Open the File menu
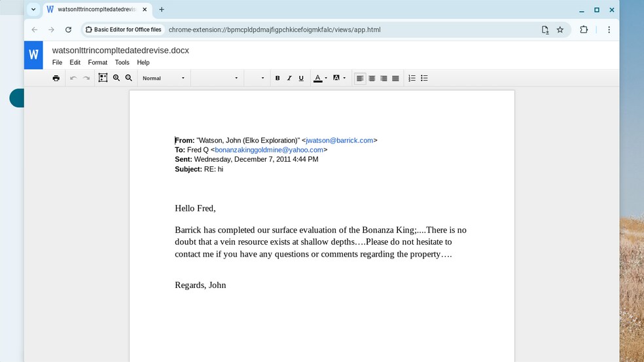The image size is (644, 362). 57,62
